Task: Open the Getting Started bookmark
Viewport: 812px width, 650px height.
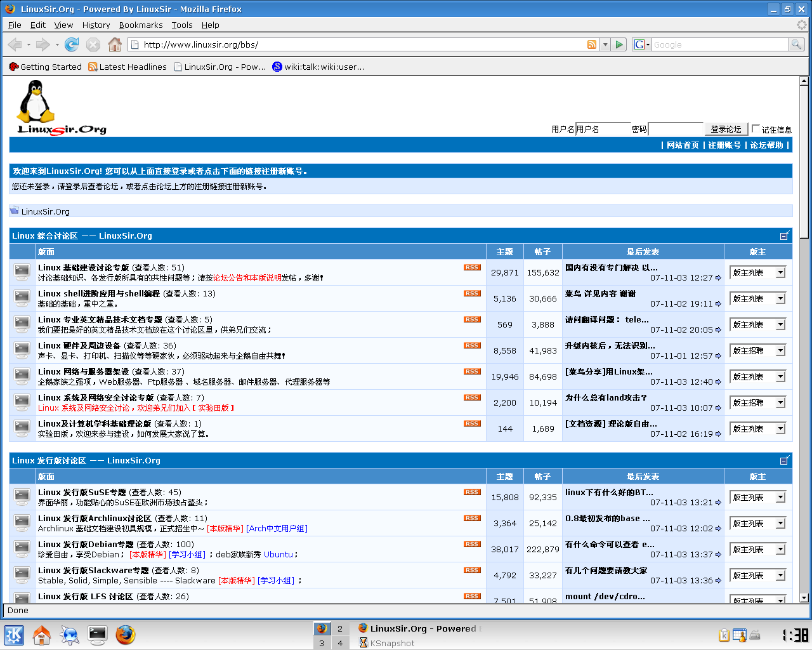Action: (x=45, y=67)
